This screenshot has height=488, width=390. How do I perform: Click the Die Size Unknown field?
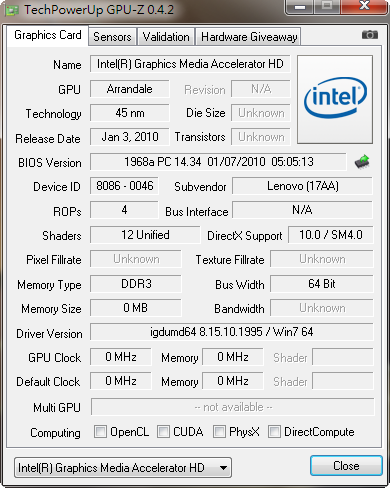[261, 113]
